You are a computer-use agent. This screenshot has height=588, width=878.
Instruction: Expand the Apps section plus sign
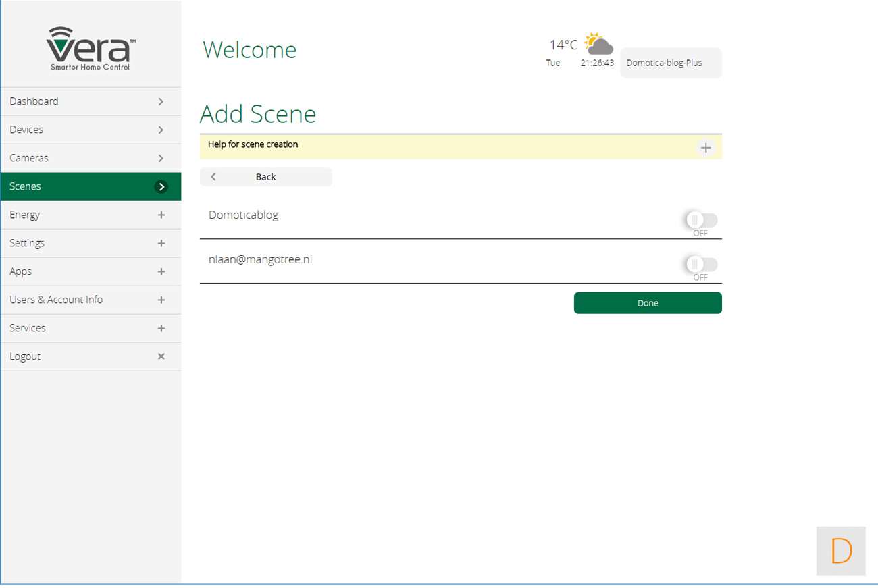161,271
